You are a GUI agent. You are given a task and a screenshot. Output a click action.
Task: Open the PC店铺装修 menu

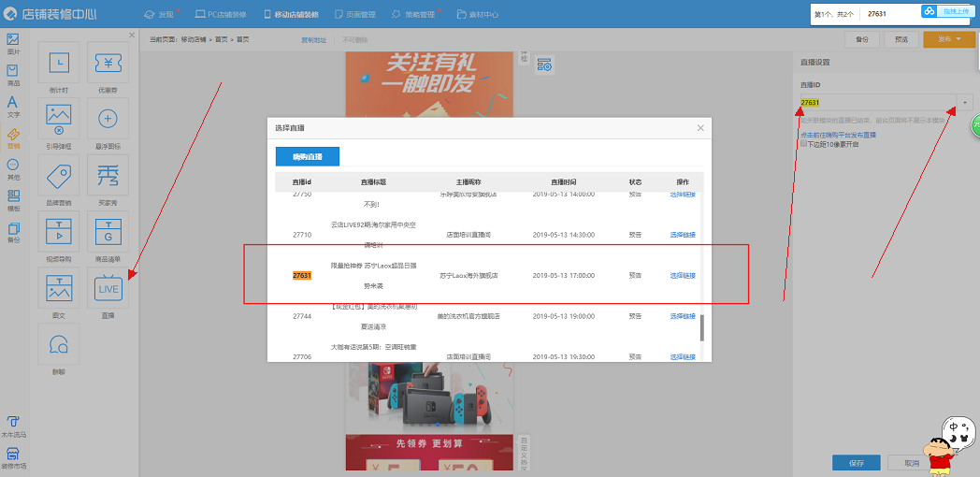pos(221,14)
